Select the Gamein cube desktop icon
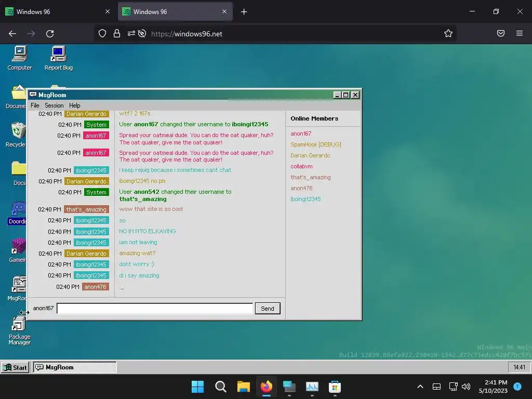The height and width of the screenshot is (399, 532). [18, 250]
